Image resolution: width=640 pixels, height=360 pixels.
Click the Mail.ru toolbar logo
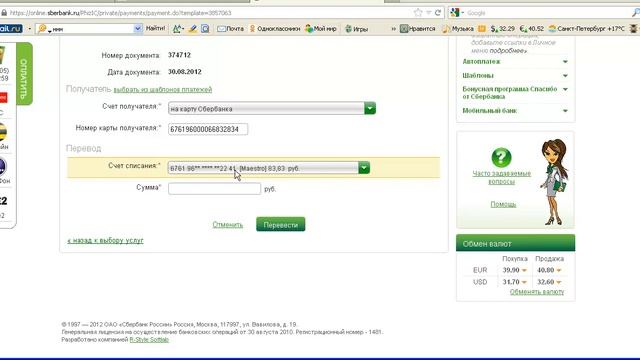point(11,29)
